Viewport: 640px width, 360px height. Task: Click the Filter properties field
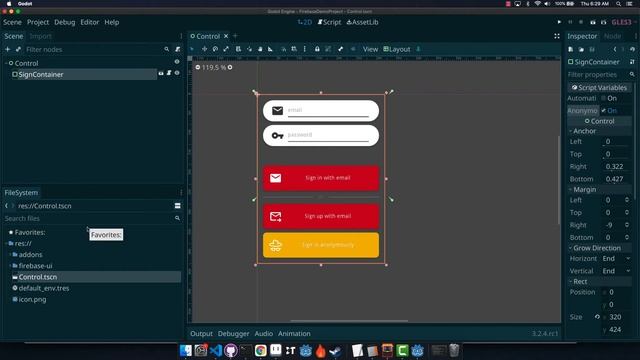pyautogui.click(x=600, y=75)
